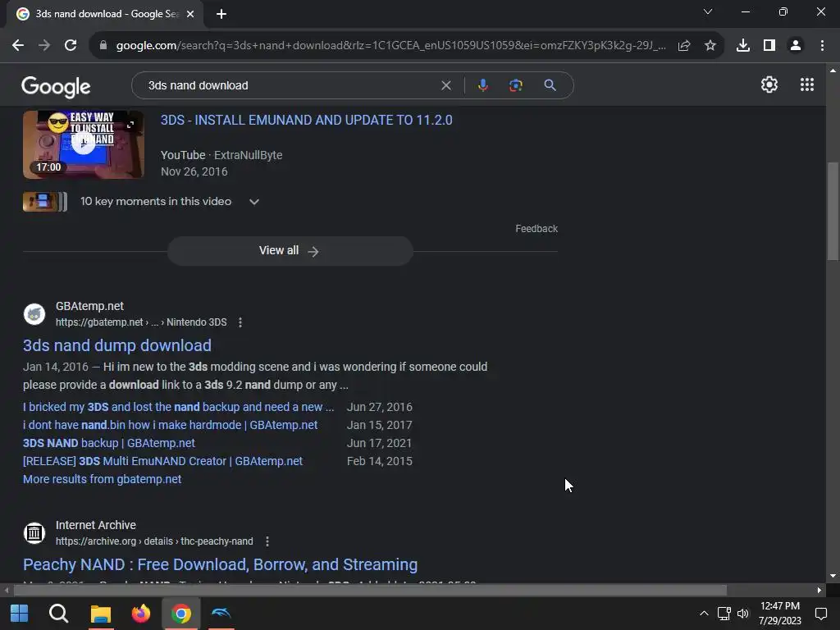Viewport: 840px width, 630px height.
Task: Click the scroll right arrow
Action: (x=819, y=591)
